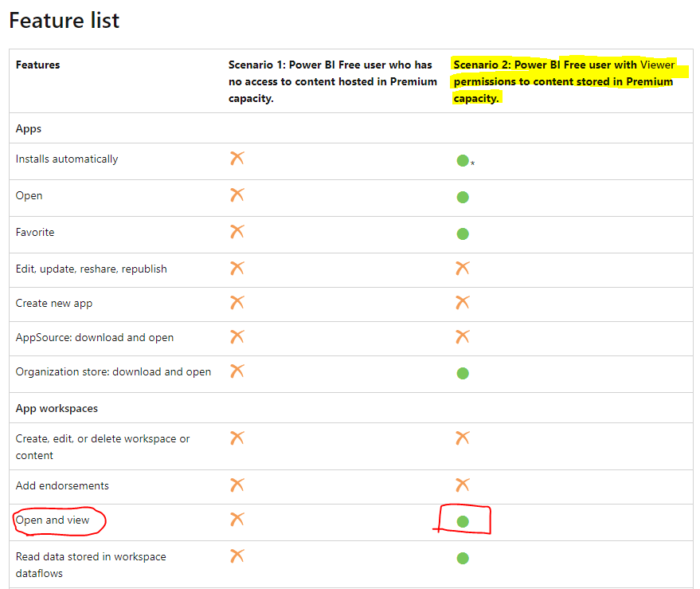Select the Apps section row label
This screenshot has height=589, width=700.
tap(28, 128)
